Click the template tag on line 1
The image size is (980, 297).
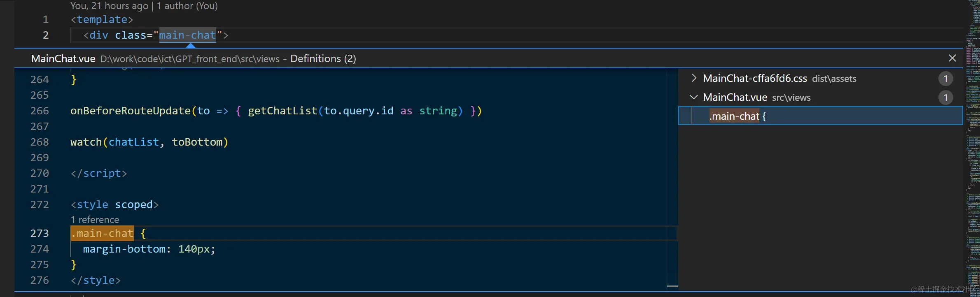click(x=102, y=20)
